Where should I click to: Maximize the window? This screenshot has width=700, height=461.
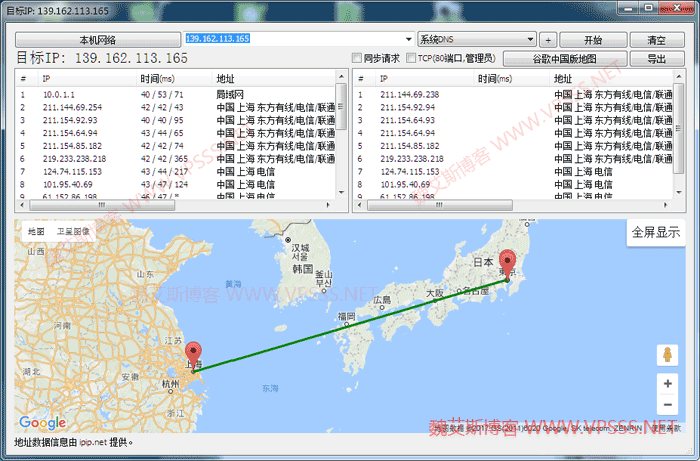click(649, 8)
